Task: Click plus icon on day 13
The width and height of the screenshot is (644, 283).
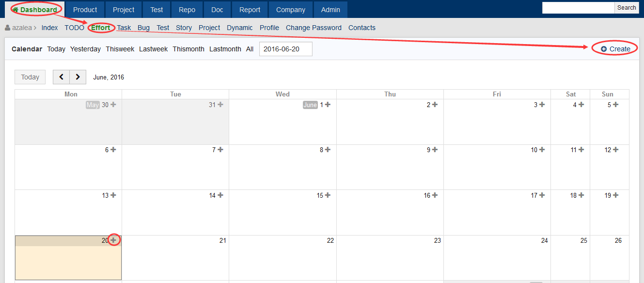Action: coord(113,195)
